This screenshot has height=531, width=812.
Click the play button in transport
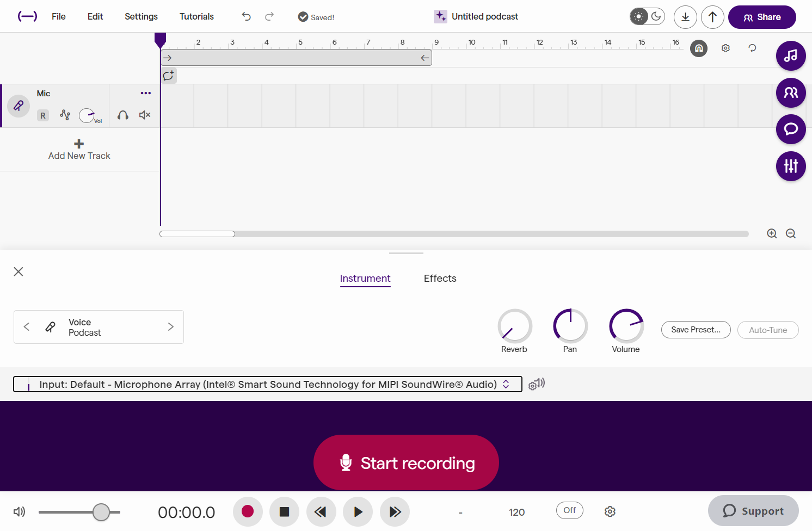coord(358,512)
